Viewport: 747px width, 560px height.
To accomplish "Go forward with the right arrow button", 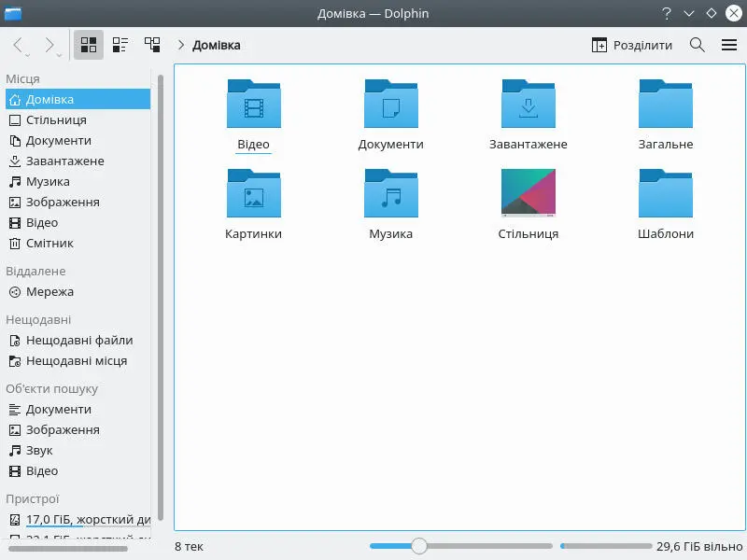I will coord(49,45).
